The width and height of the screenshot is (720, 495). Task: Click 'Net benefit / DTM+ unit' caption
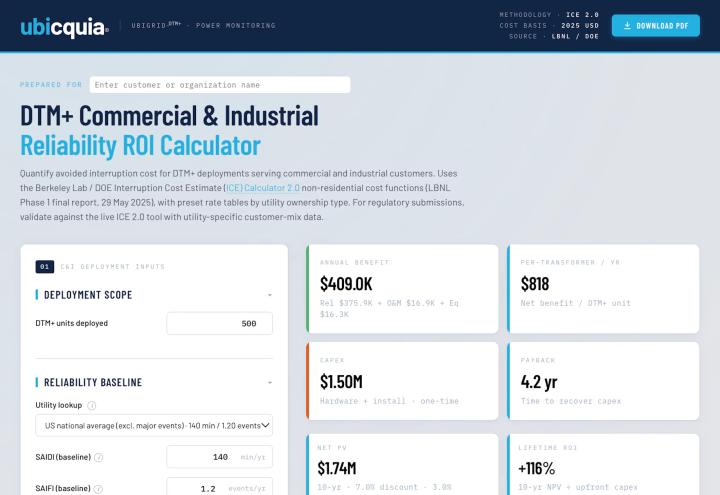point(575,303)
